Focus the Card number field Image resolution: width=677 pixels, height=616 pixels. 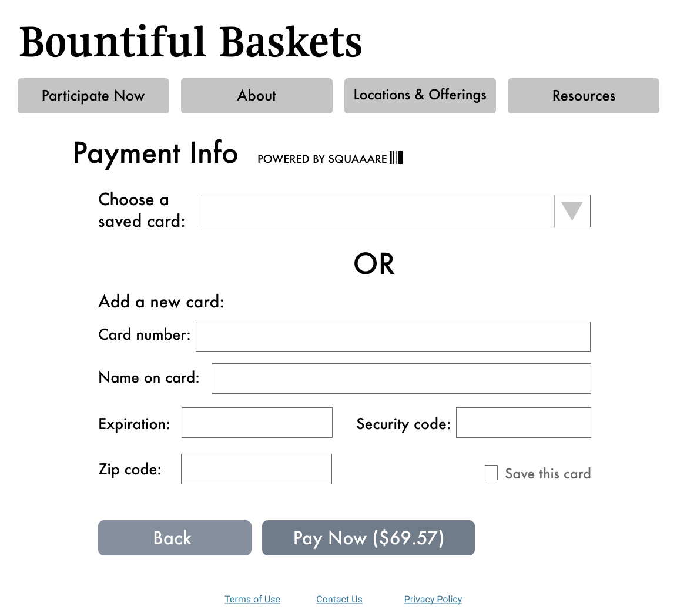click(393, 337)
